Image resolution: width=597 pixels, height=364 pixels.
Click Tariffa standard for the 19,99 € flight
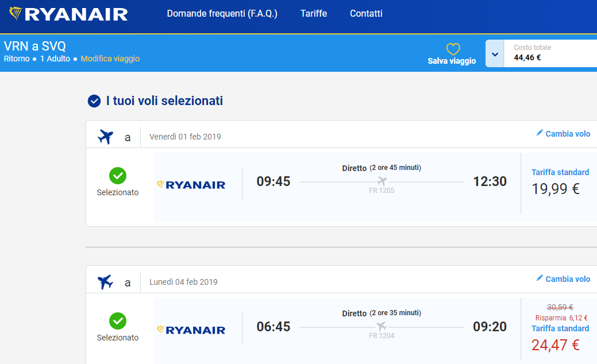pos(560,172)
